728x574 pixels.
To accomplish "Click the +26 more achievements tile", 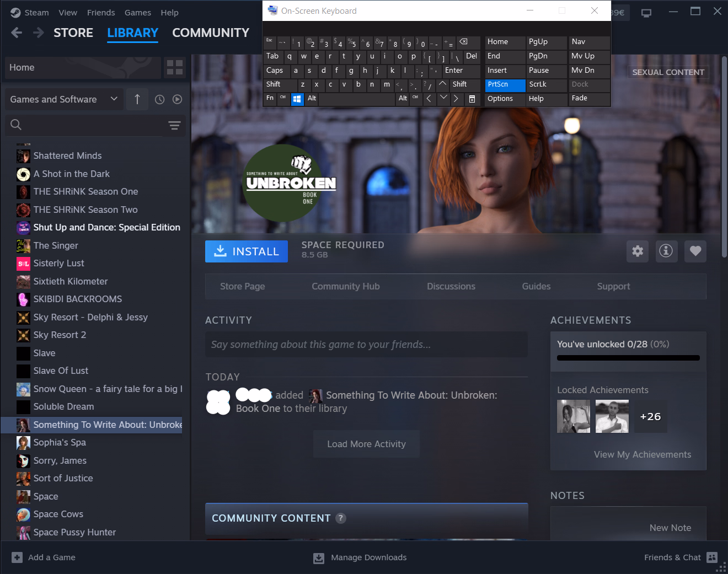I will pyautogui.click(x=650, y=416).
